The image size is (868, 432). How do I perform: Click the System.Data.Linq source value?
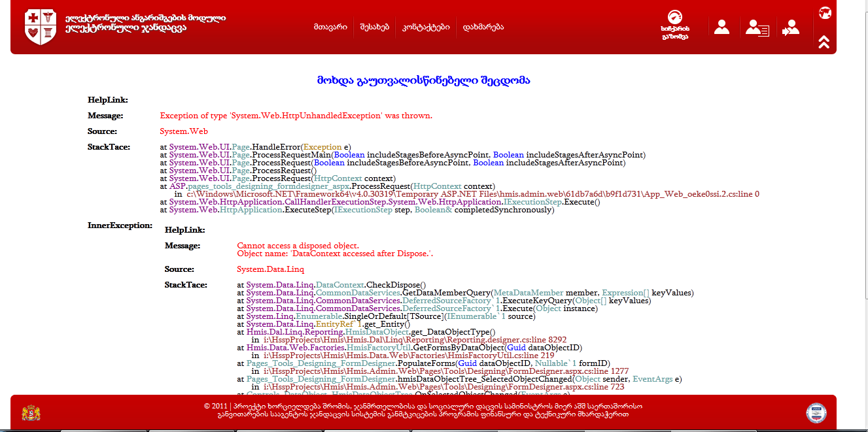(x=270, y=269)
